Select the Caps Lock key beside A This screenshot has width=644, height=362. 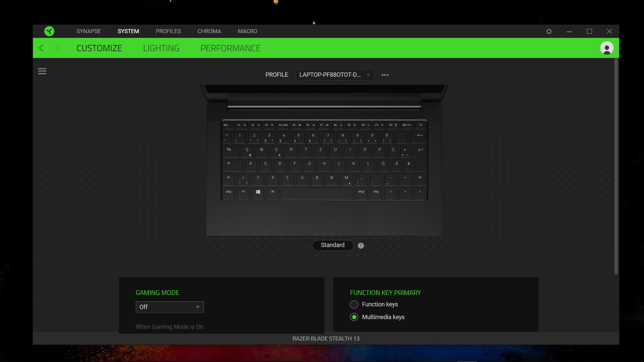[x=232, y=166]
